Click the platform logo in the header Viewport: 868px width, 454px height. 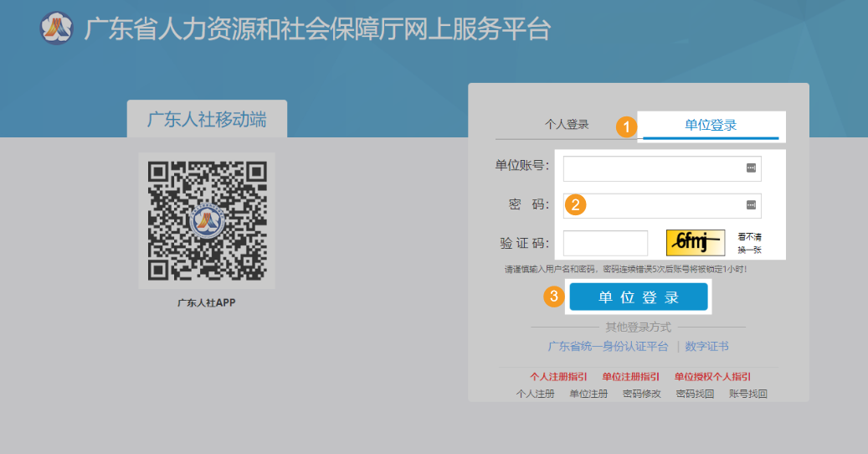57,28
